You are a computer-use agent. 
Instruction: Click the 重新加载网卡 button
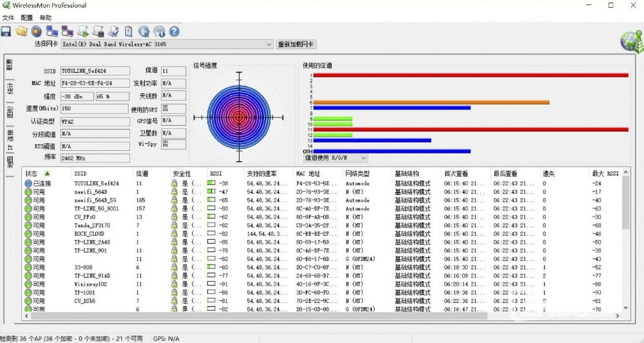pyautogui.click(x=296, y=44)
